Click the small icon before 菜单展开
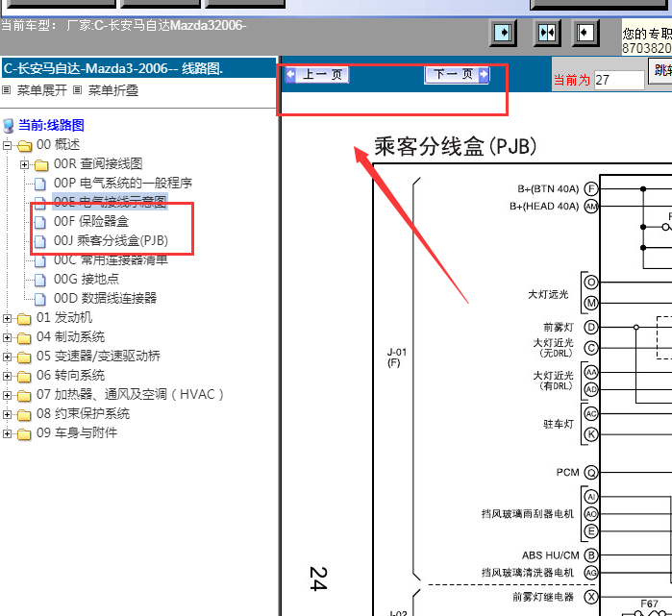Viewport: 672px width, 616px height. tap(7, 90)
